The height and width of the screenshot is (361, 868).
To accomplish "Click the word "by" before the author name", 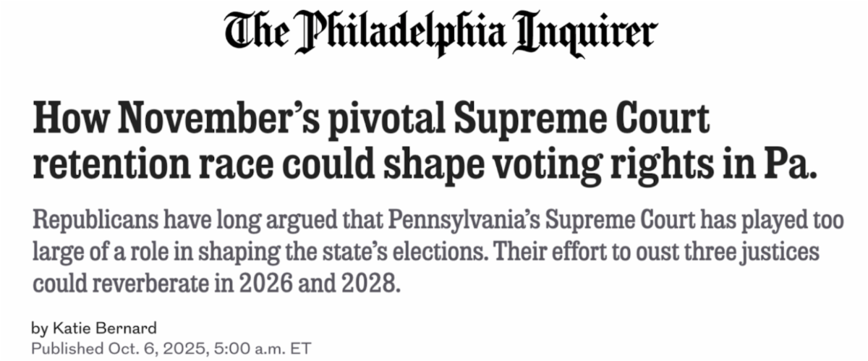I will (38, 328).
